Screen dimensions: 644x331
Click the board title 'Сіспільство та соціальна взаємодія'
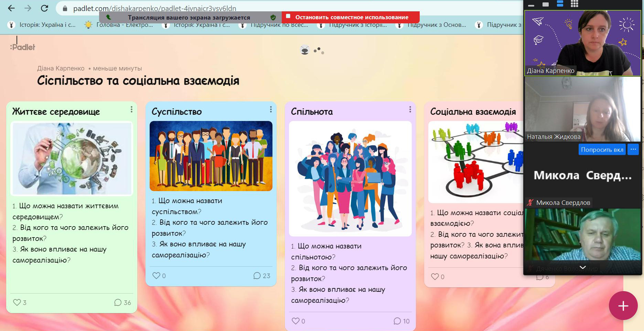coord(138,81)
